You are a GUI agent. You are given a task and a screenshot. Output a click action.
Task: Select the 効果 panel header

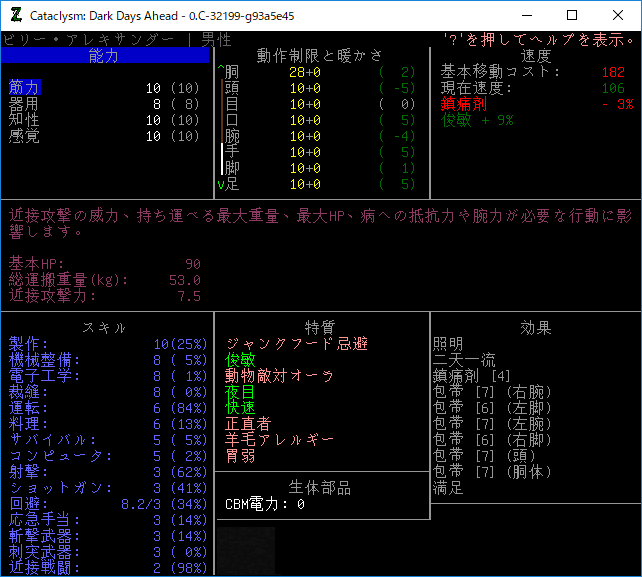pyautogui.click(x=536, y=328)
